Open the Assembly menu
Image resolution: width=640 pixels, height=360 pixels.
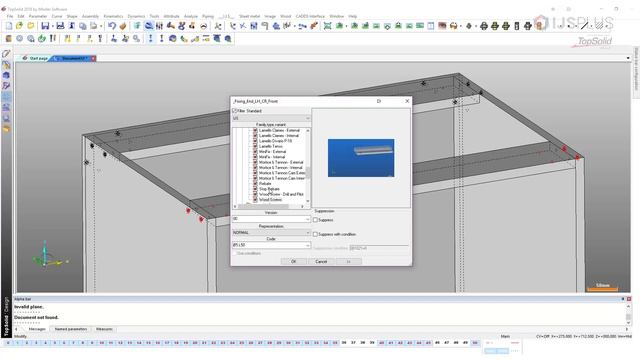(x=90, y=16)
